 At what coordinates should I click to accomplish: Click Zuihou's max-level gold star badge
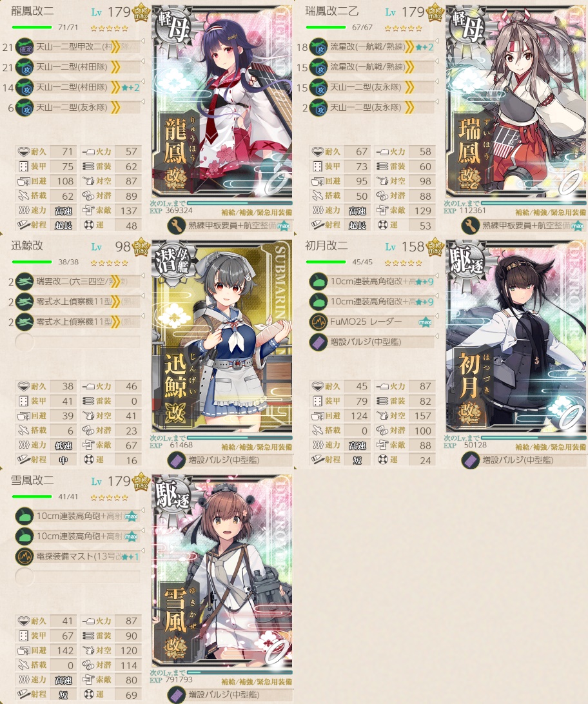click(435, 14)
